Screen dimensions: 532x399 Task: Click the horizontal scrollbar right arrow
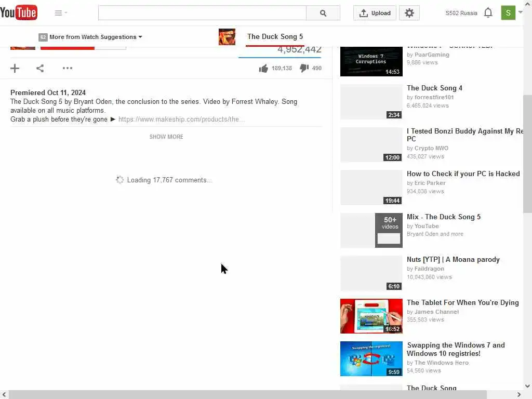pyautogui.click(x=519, y=395)
